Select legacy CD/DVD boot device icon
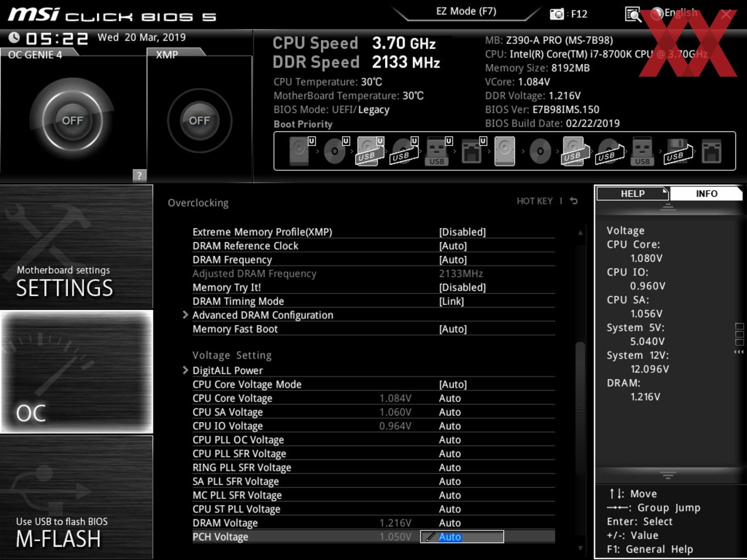The width and height of the screenshot is (747, 560). click(x=540, y=151)
